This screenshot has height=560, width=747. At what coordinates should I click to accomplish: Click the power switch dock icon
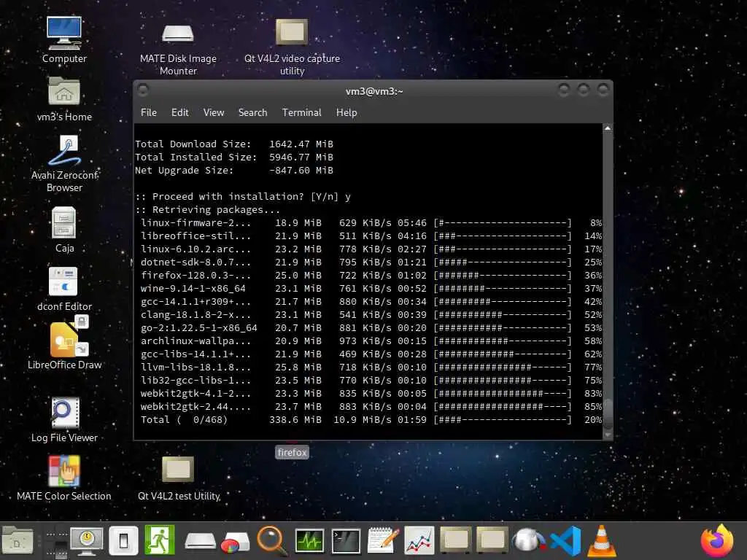123,540
